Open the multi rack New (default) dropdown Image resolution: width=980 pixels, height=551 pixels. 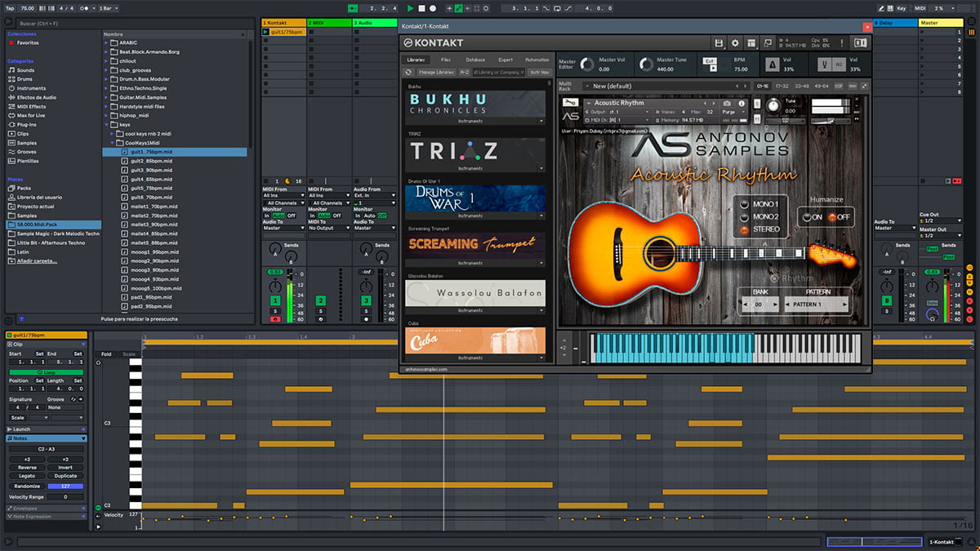tap(666, 86)
